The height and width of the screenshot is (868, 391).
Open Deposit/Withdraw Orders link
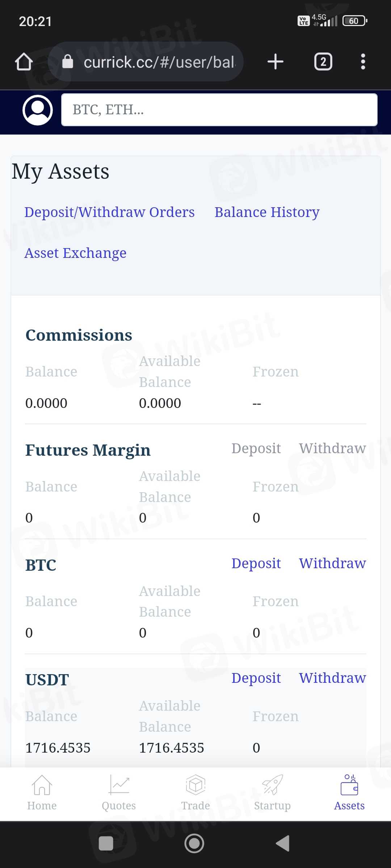109,212
